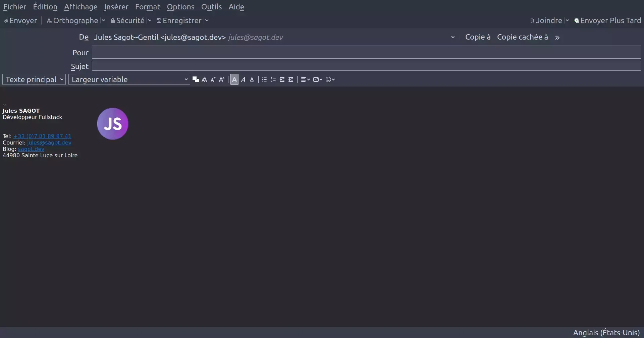Toggle italic text formatting

243,80
